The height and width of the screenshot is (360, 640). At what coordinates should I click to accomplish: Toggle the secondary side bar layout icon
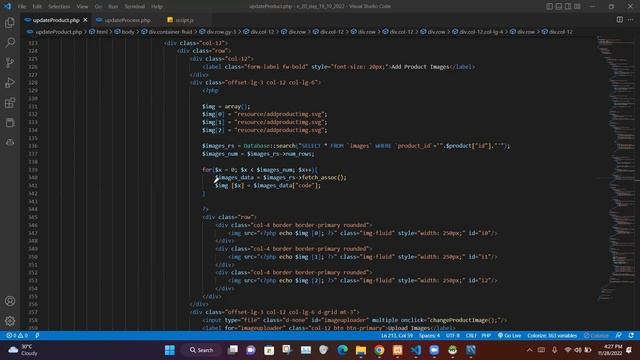568,6
